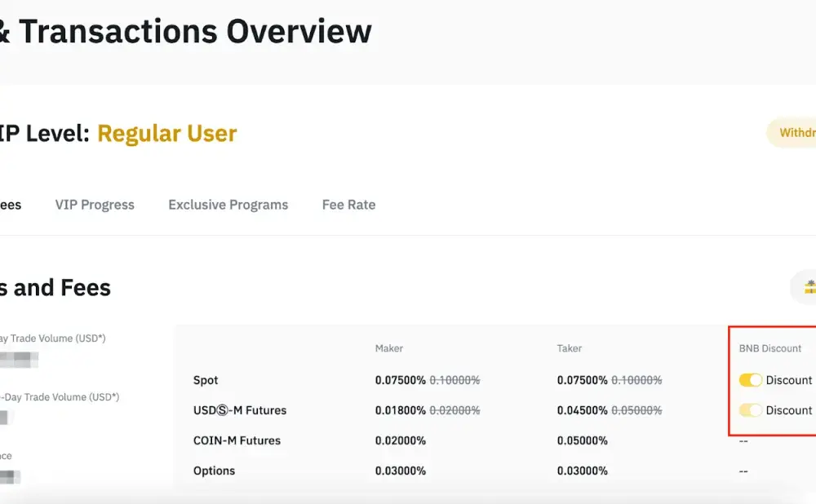
Task: Toggle the USDⓈ-M Futures BNB Discount switch
Action: [751, 410]
